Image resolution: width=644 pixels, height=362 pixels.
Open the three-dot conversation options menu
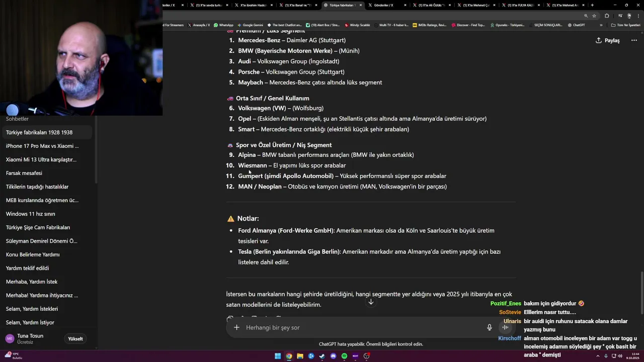(634, 40)
